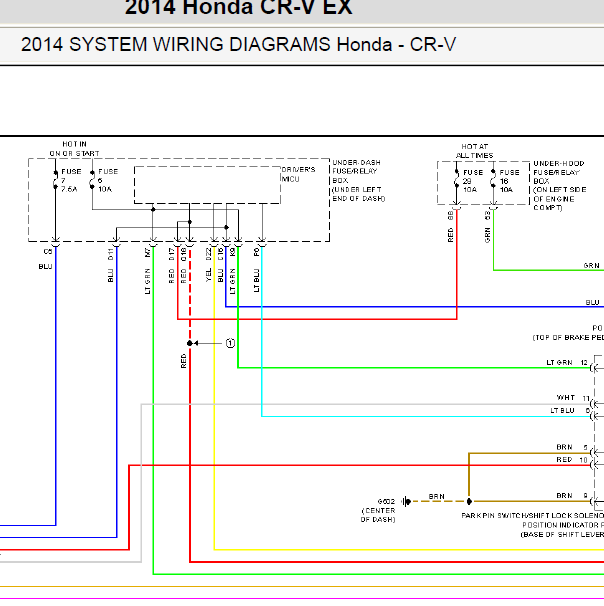Click connector label D22
This screenshot has width=604, height=606.
coord(208,254)
